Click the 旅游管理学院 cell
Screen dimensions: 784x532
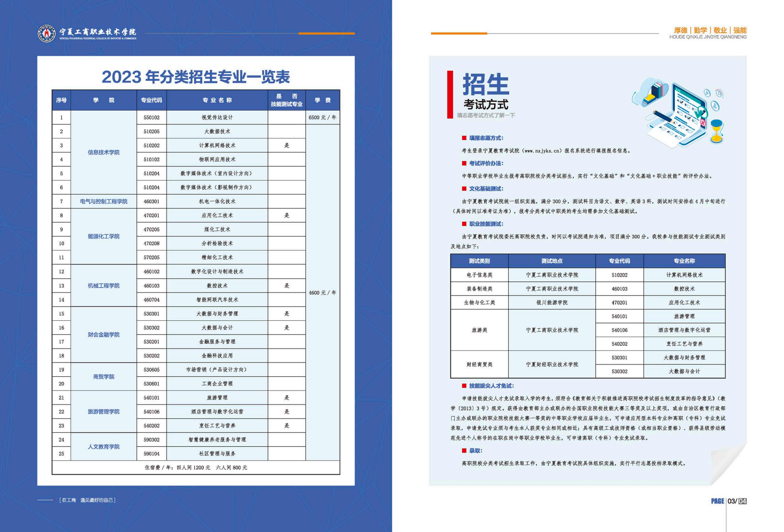pos(104,412)
